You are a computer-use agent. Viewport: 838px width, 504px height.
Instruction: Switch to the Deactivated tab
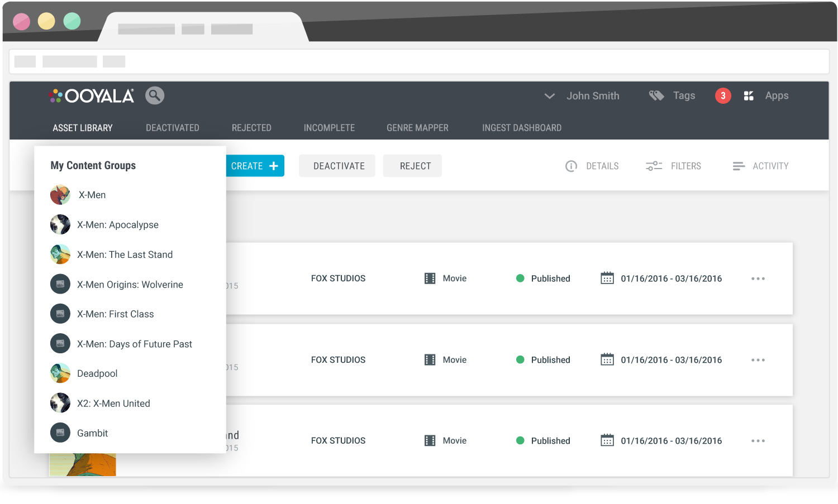point(173,128)
